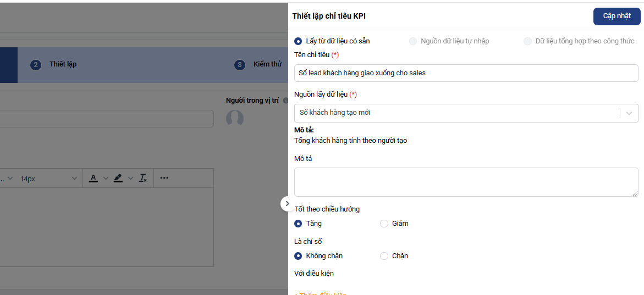Click the highlight marker icon

click(x=118, y=178)
